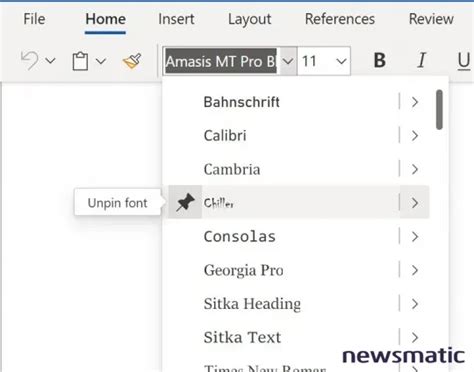Open the File tab
This screenshot has height=372, width=474.
click(34, 19)
